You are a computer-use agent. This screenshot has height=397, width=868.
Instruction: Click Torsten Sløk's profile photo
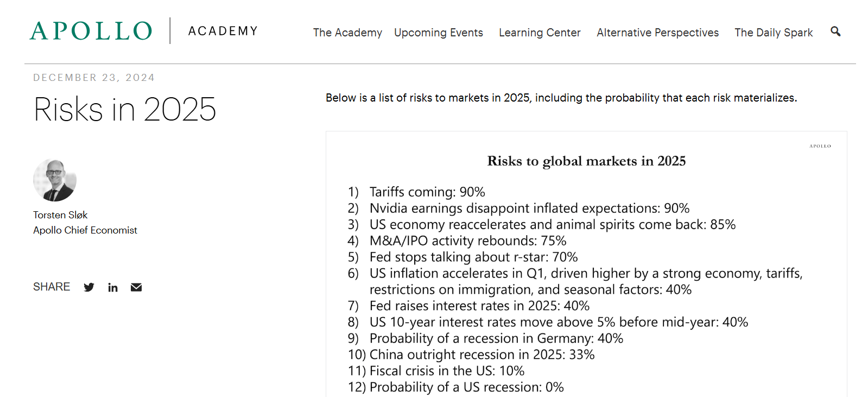click(x=55, y=180)
